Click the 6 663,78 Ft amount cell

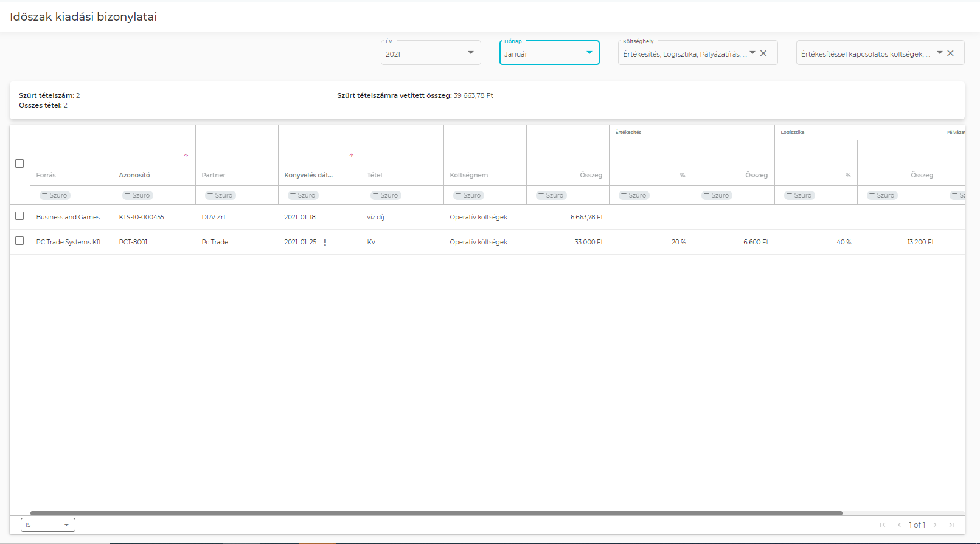[x=587, y=217]
